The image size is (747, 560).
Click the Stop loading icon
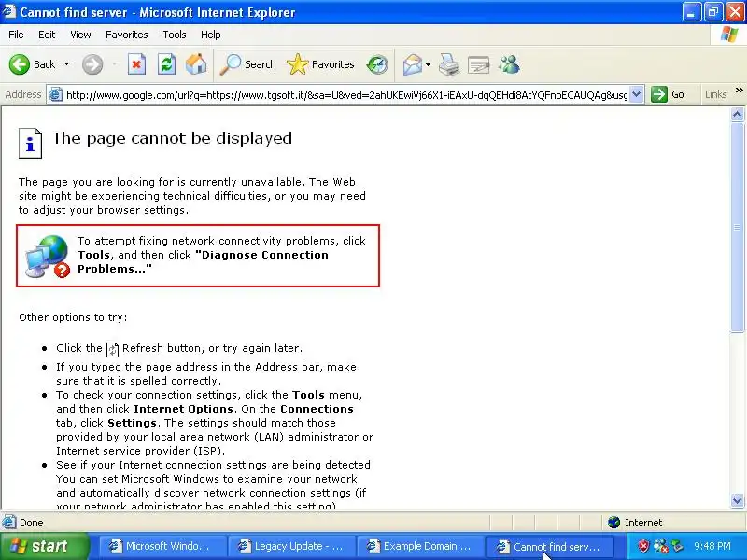[x=136, y=64]
